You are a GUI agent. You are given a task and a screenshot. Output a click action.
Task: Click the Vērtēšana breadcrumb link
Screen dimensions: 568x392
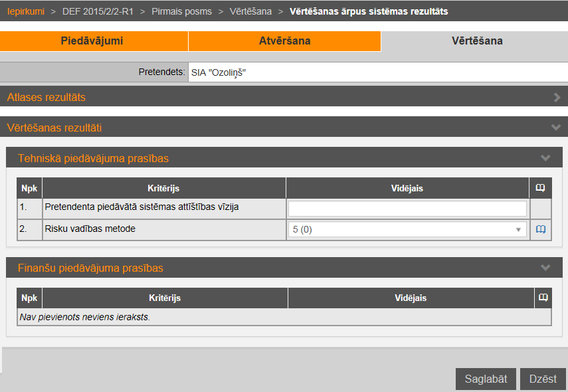(250, 11)
